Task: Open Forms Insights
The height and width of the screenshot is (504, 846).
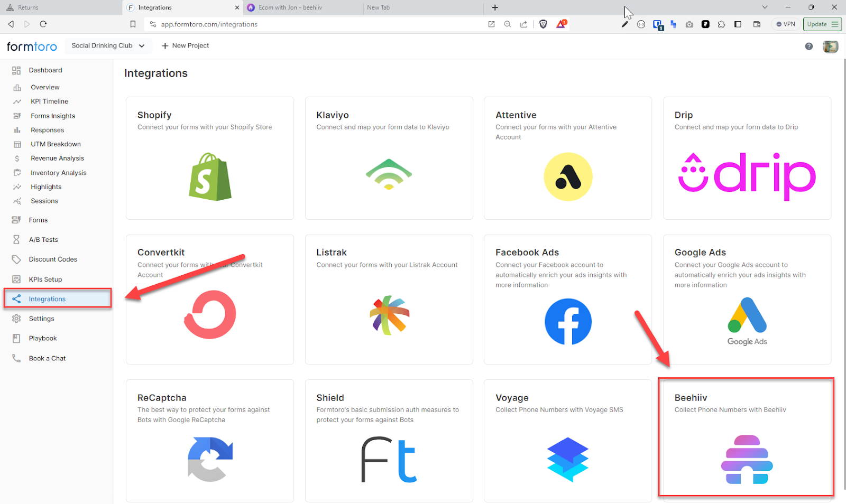Action: (x=53, y=116)
